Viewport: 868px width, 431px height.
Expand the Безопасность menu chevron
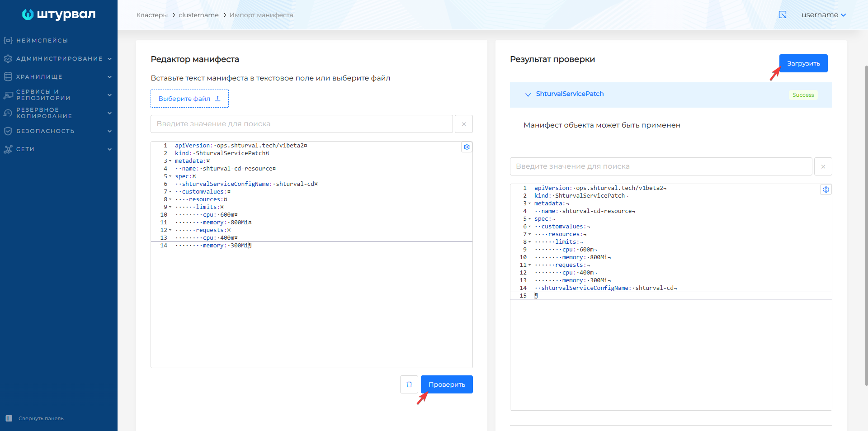109,131
